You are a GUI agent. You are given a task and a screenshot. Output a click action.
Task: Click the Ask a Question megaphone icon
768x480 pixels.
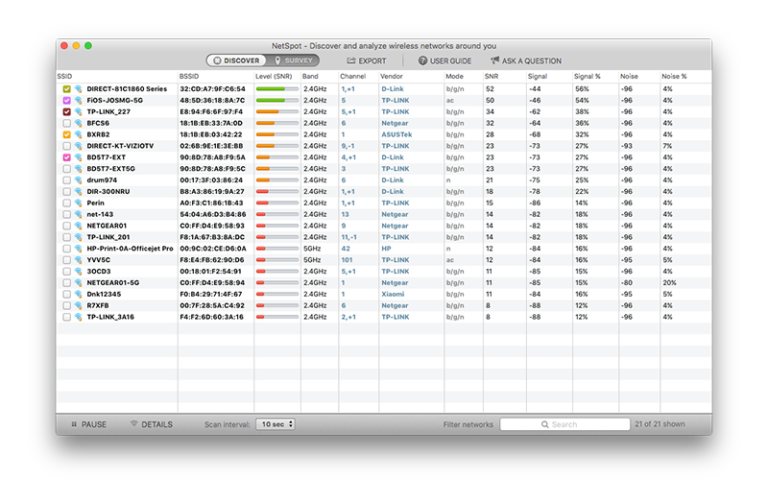click(x=495, y=60)
